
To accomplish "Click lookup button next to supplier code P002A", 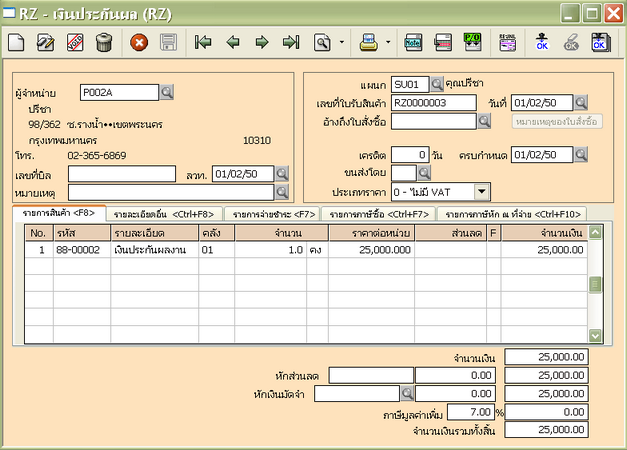I will 167,92.
